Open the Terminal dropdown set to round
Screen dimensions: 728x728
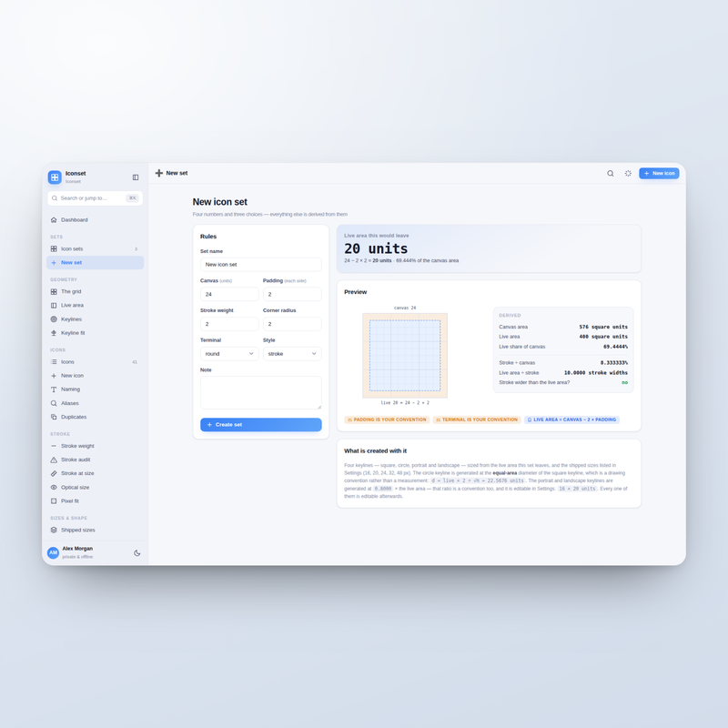point(229,354)
